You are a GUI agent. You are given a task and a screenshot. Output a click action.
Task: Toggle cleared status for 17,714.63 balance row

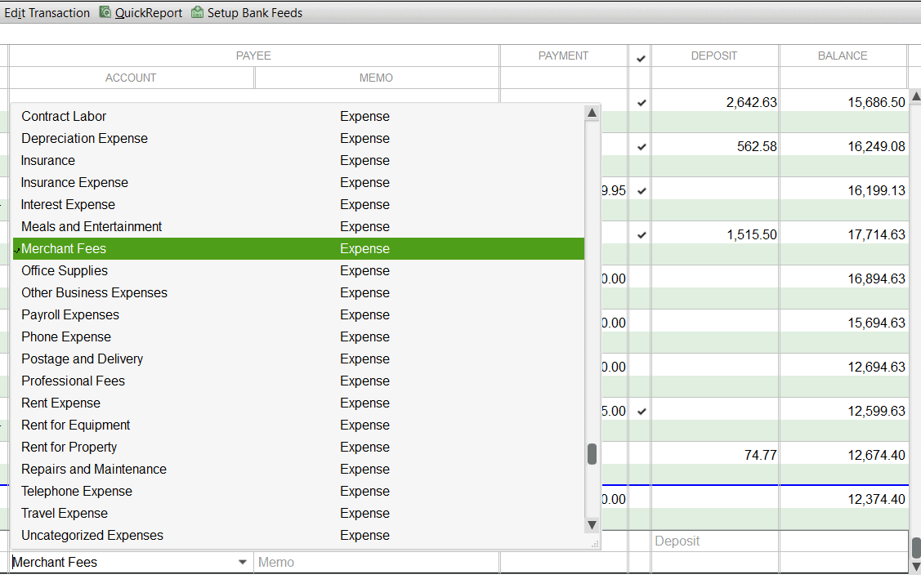pyautogui.click(x=642, y=234)
